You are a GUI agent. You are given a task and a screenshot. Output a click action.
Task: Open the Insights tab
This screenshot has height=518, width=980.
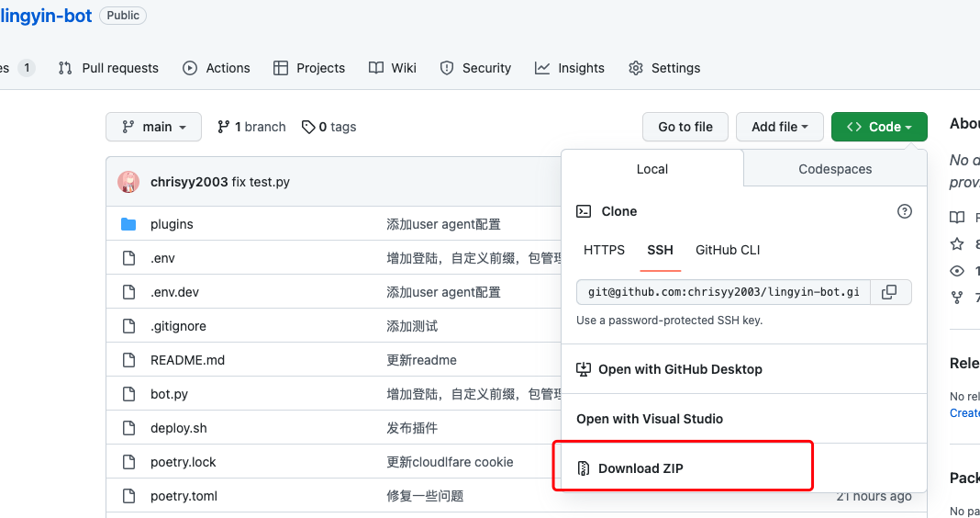click(570, 68)
